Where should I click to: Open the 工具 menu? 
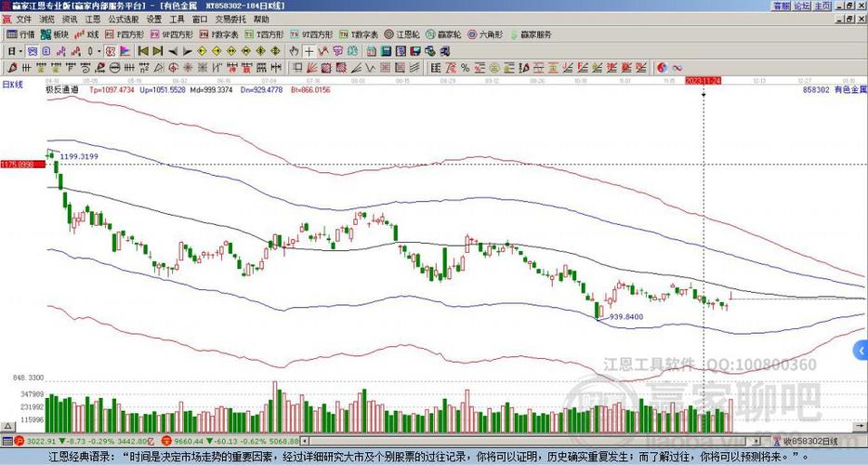[x=178, y=20]
